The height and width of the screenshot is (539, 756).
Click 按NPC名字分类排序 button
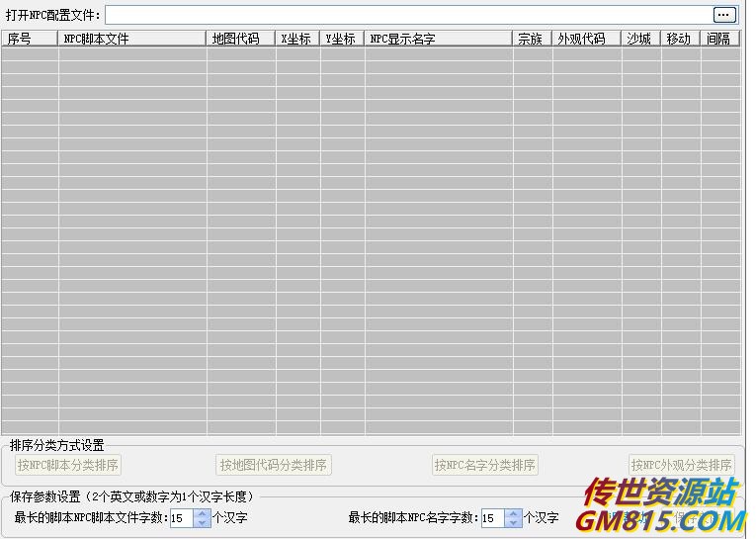485,465
